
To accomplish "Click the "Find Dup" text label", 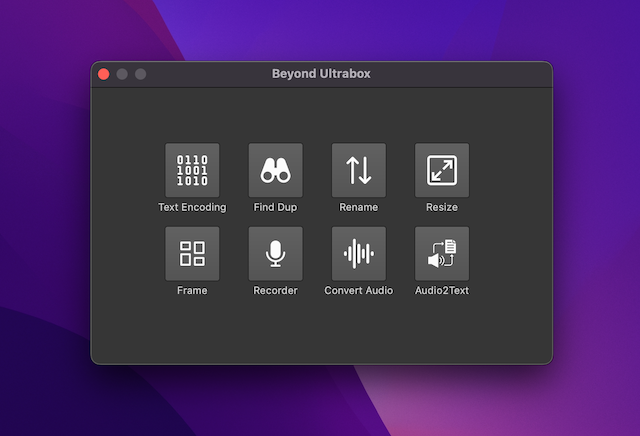I will click(x=275, y=207).
